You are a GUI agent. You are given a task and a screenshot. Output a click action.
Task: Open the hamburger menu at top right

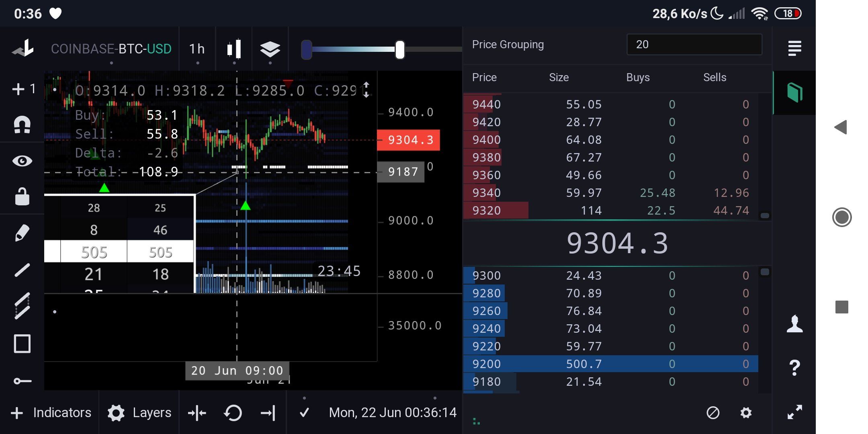click(794, 48)
